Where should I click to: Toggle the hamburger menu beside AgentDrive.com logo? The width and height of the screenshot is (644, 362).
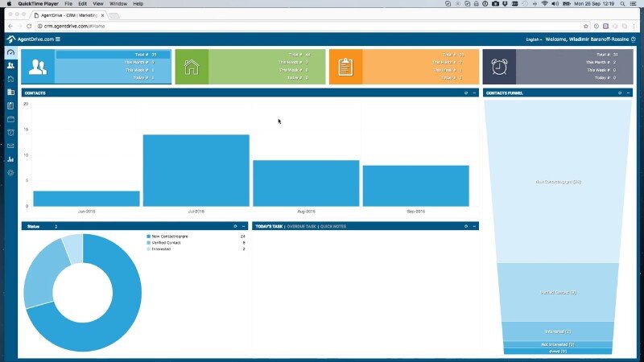click(x=58, y=39)
